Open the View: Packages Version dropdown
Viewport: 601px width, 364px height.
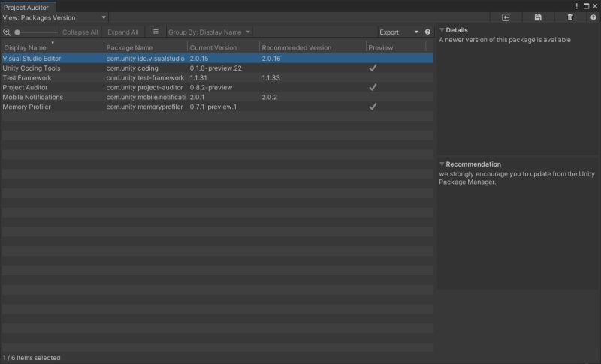(x=54, y=17)
